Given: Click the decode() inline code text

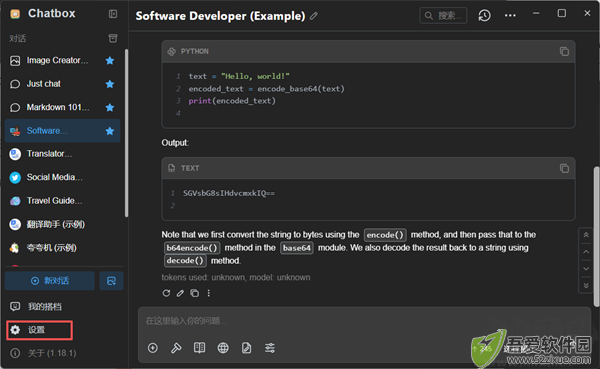Looking at the screenshot, I should pyautogui.click(x=185, y=261).
